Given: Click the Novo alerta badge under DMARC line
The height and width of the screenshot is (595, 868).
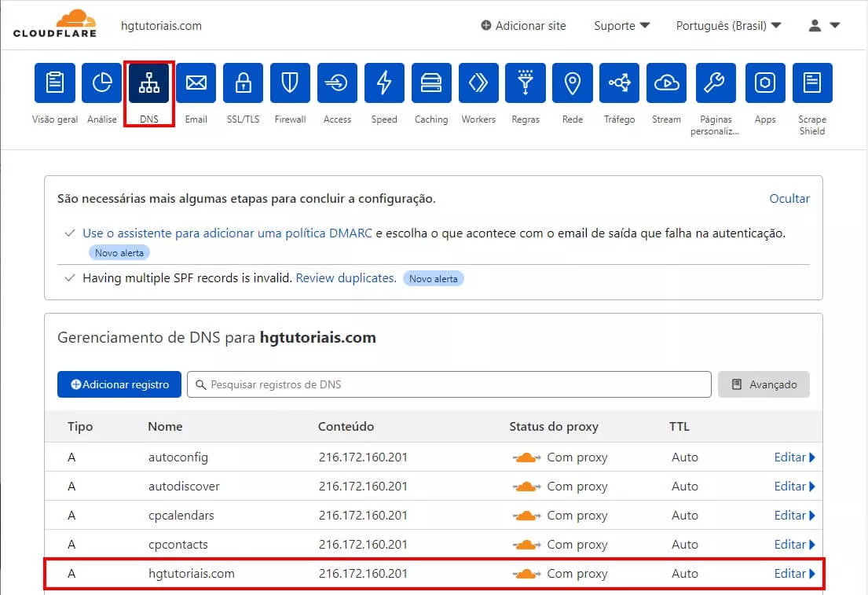Looking at the screenshot, I should point(119,252).
